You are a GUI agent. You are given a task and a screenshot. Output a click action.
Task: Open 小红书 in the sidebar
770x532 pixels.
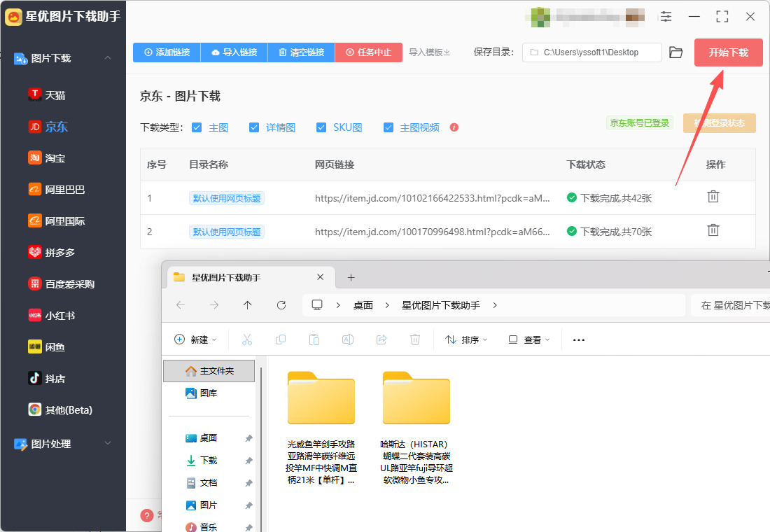point(52,316)
